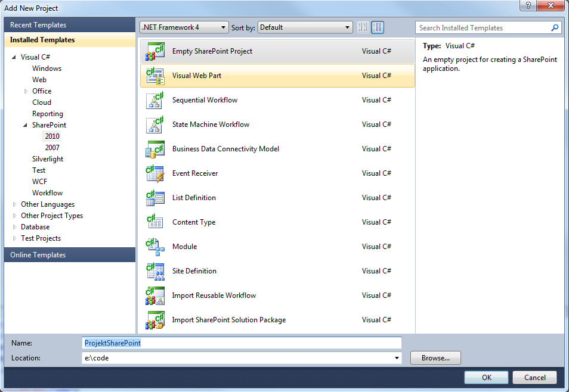
Task: Expand the Other Languages node
Action: point(14,204)
